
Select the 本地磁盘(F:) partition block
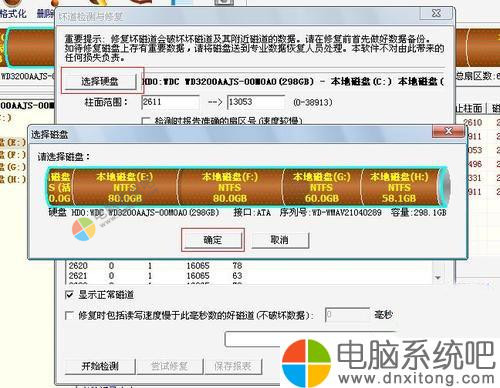[x=230, y=187]
